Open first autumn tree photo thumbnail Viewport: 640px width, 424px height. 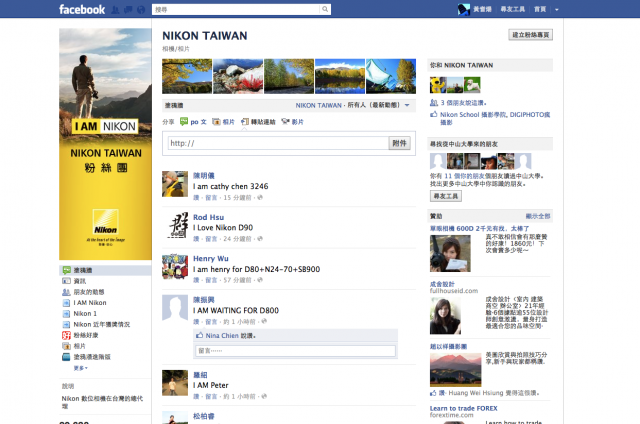pyautogui.click(x=187, y=76)
